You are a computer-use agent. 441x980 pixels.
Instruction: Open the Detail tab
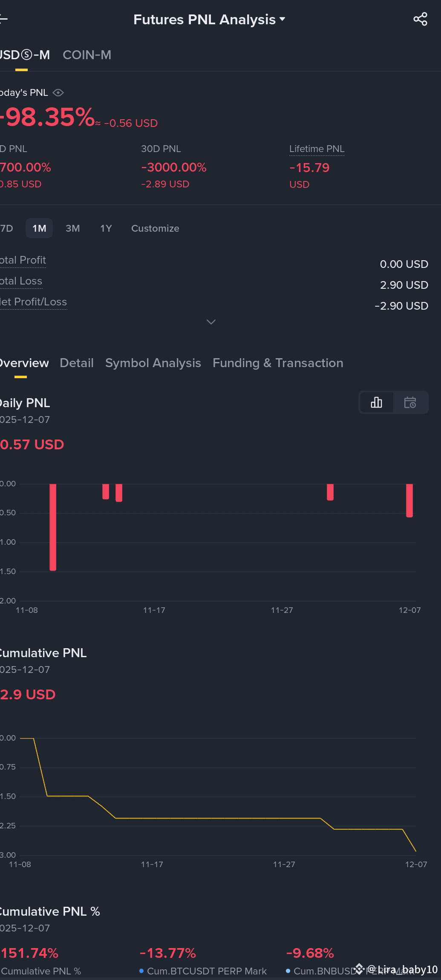coord(77,363)
